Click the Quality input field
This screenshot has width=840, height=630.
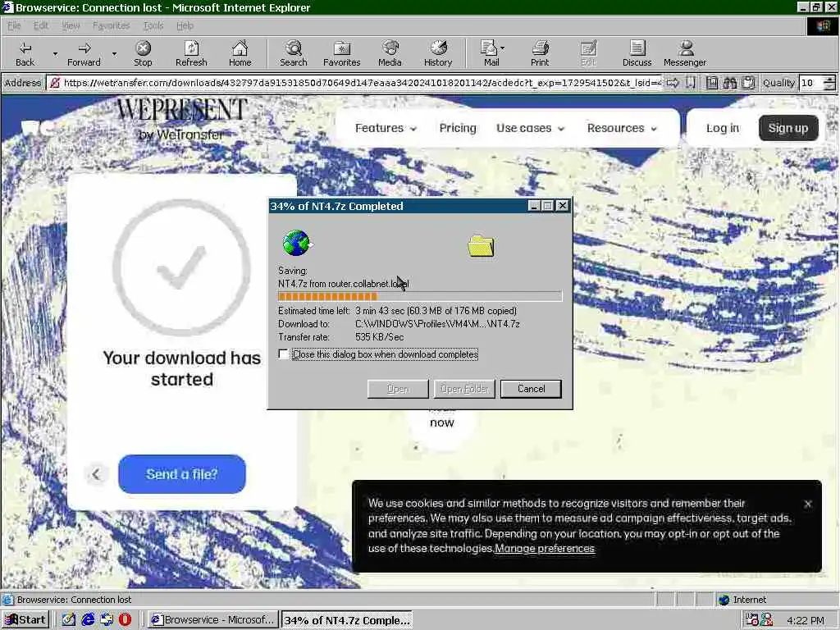click(x=811, y=83)
